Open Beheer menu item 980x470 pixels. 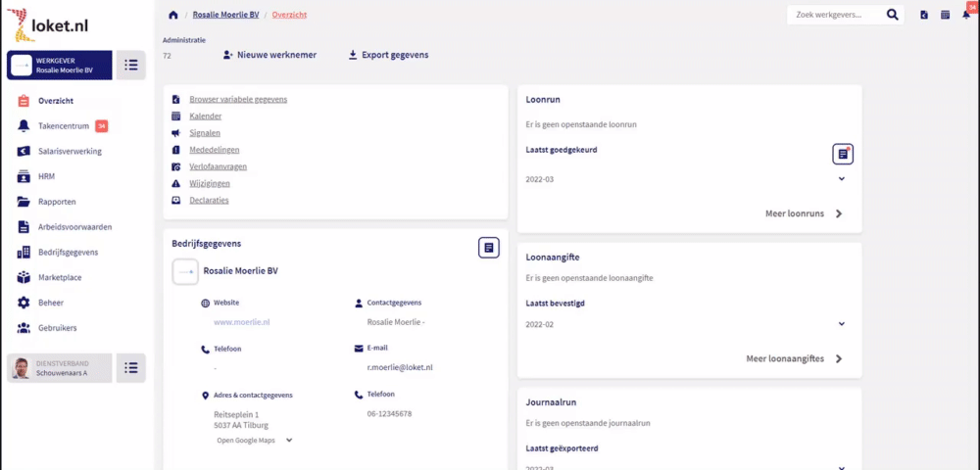point(51,303)
